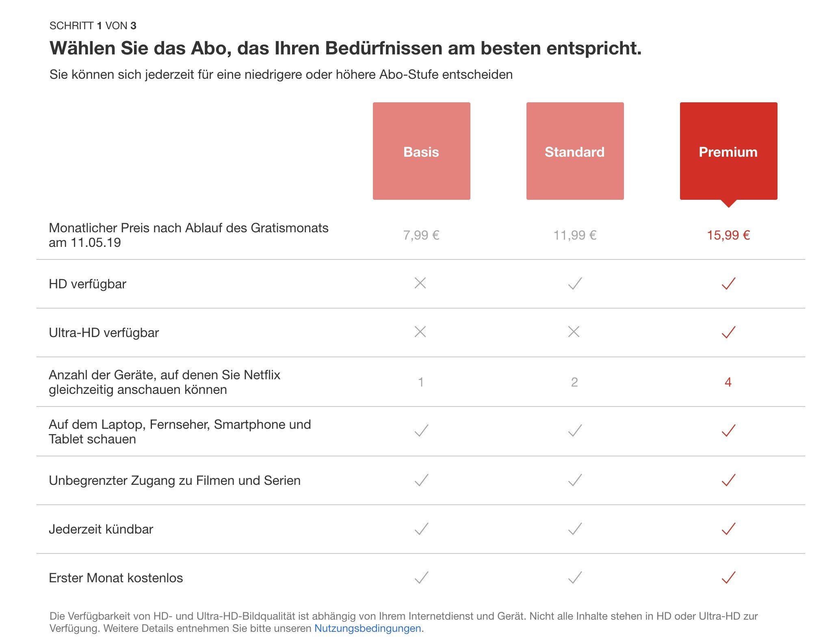
Task: Select the Basis plan box
Action: click(x=421, y=151)
